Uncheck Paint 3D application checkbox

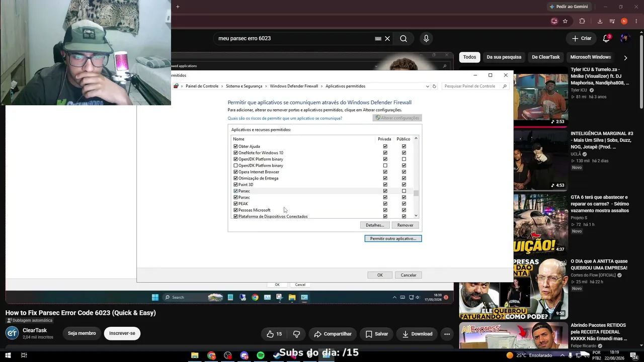235,185
